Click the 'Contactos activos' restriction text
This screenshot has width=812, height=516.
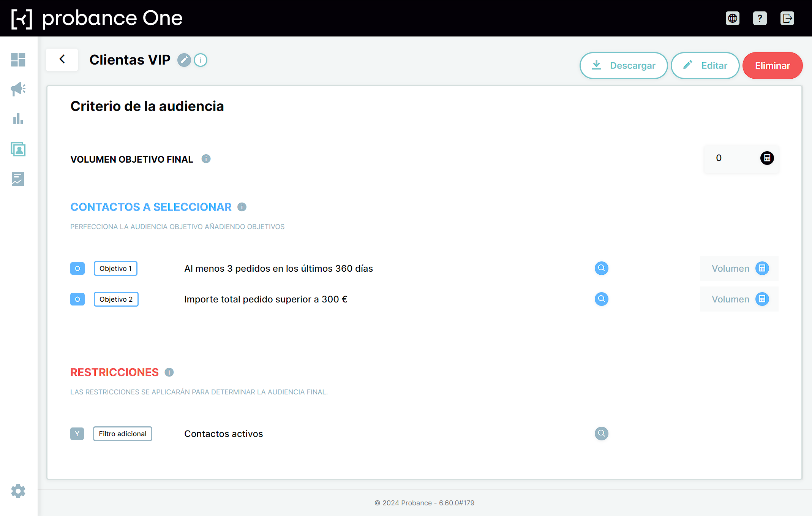click(x=224, y=434)
